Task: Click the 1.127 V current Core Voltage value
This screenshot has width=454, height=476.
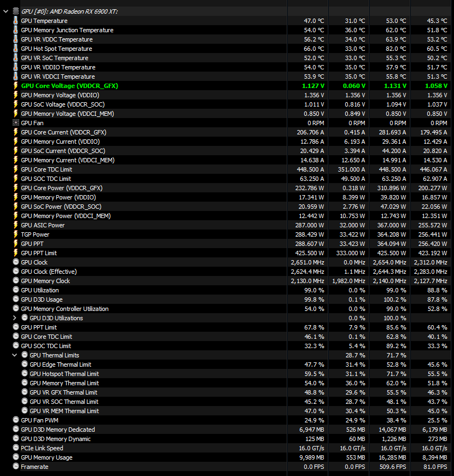Action: coord(313,86)
